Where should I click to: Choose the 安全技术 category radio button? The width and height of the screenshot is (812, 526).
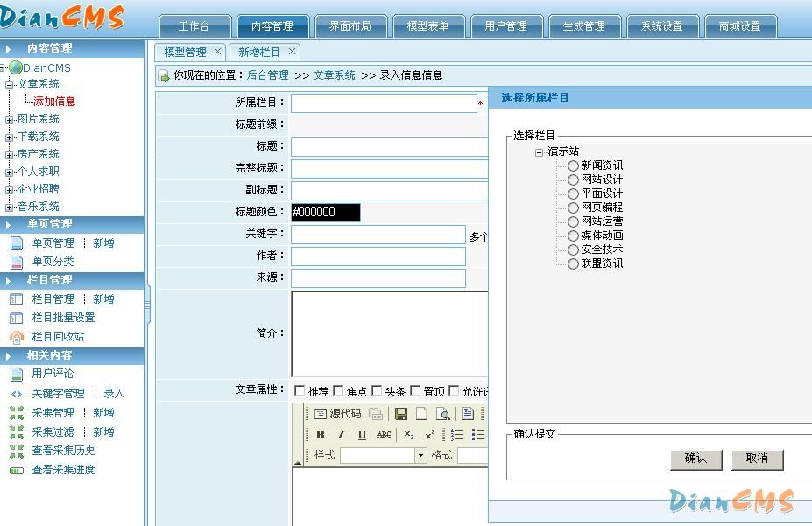(573, 249)
